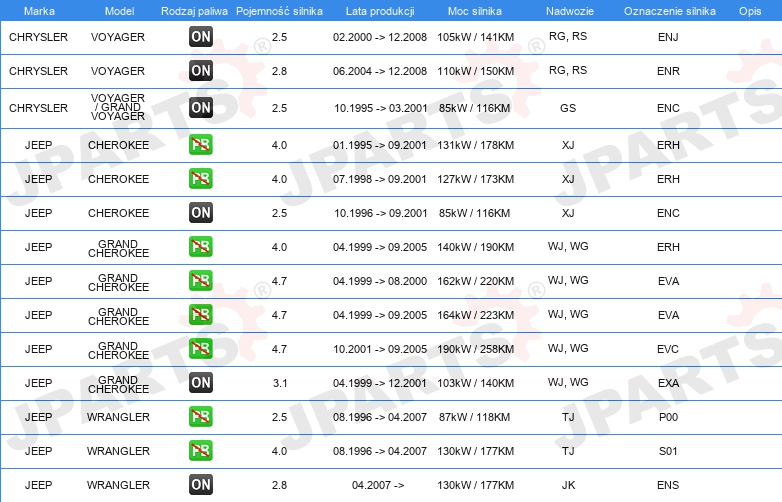Viewport: 782px width, 502px height.
Task: Click the power value 190kW / 258KM
Action: click(x=475, y=349)
